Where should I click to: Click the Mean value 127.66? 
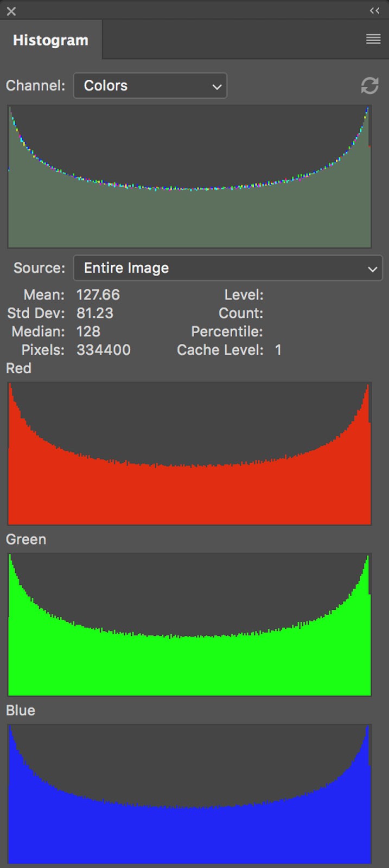98,295
